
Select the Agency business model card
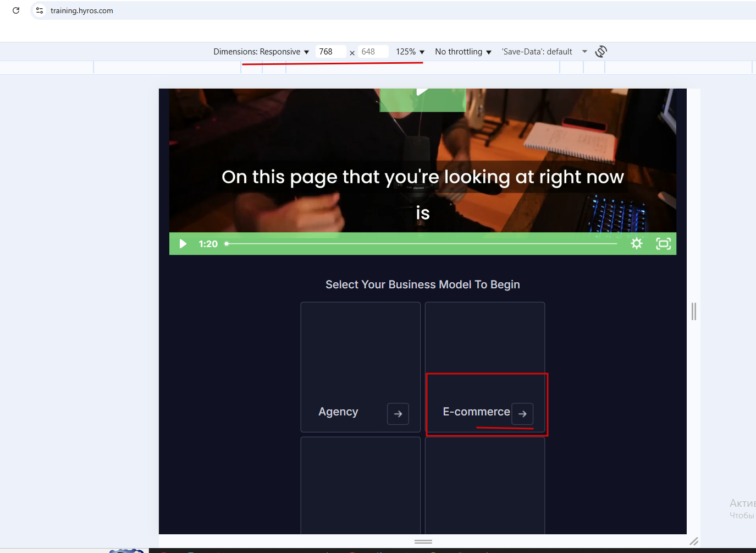point(361,367)
